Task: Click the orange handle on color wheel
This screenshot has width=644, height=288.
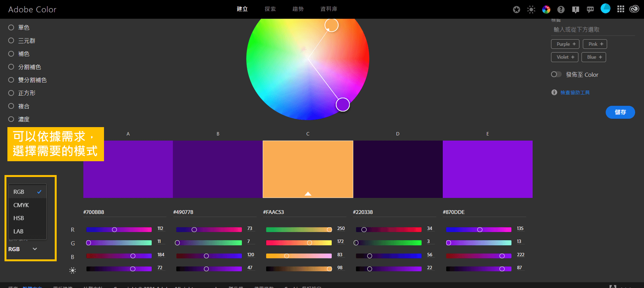Action: pyautogui.click(x=331, y=25)
